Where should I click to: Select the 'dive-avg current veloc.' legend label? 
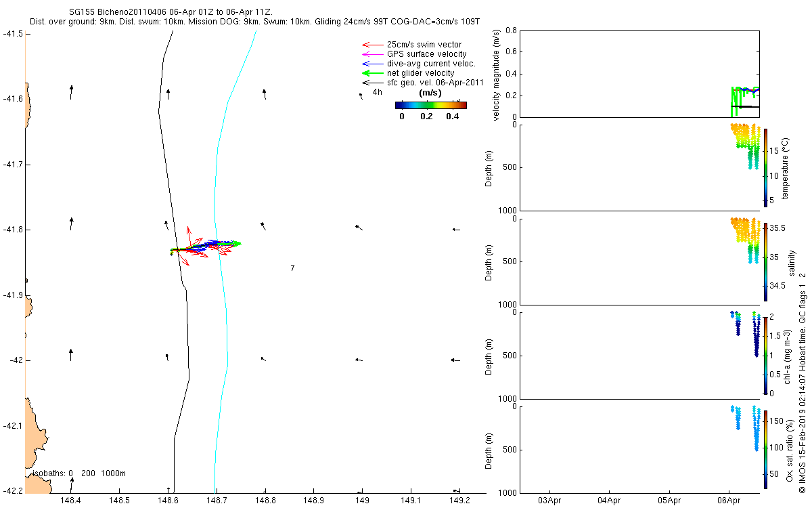tap(432, 63)
